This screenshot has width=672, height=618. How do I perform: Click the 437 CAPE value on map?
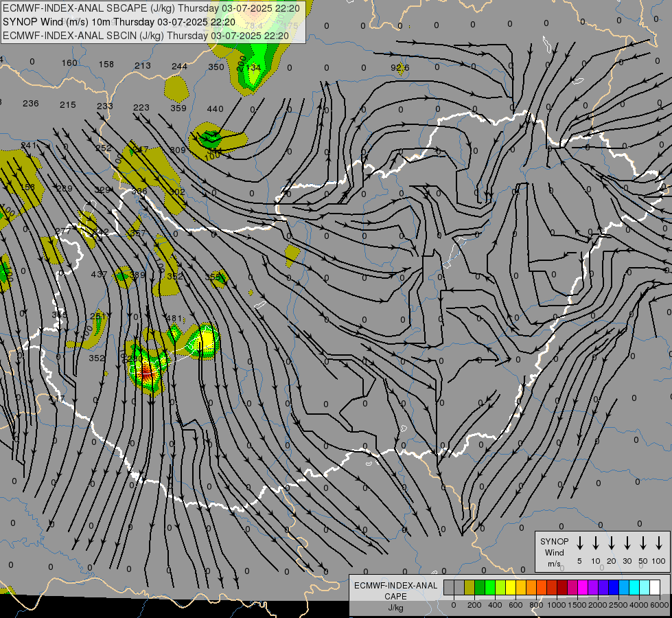(99, 274)
